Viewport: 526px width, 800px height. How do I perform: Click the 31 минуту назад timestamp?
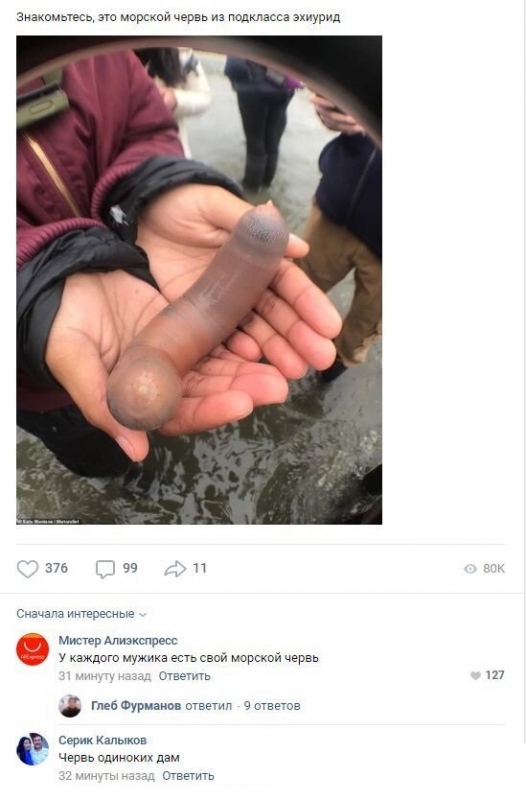[105, 676]
